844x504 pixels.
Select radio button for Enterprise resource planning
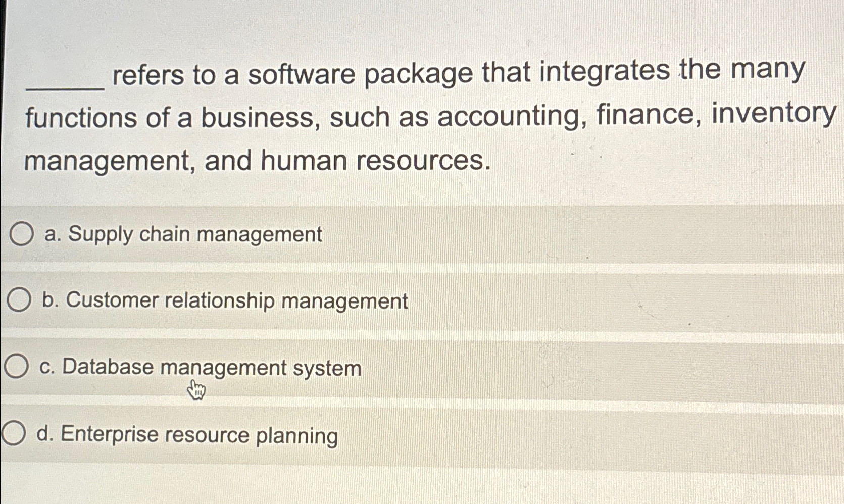coord(13,432)
